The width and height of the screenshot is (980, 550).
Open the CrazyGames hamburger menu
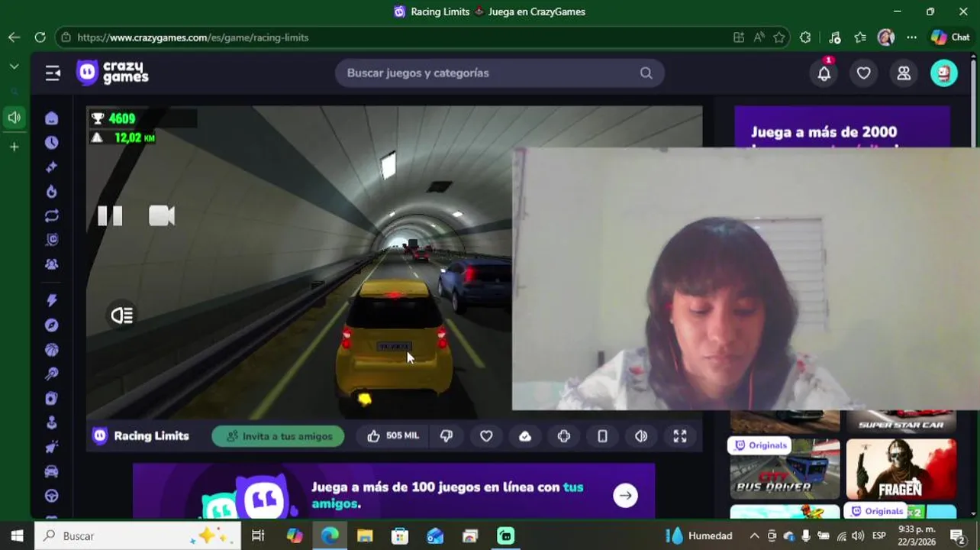(x=53, y=73)
